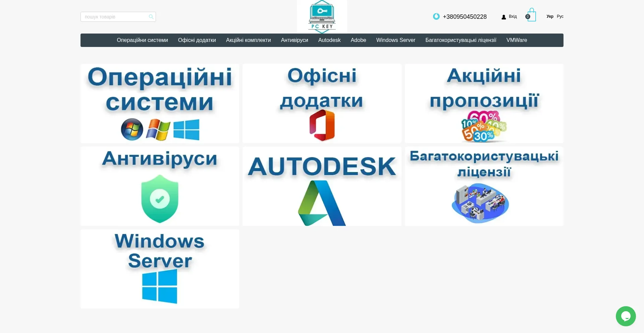Select Adobe in navigation bar
The image size is (644, 333).
358,40
